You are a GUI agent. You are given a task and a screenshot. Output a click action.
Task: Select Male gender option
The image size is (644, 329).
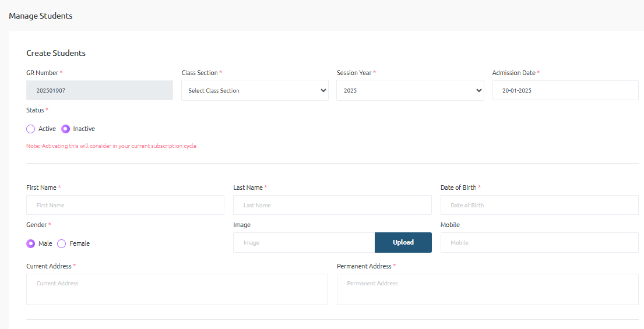pos(31,243)
